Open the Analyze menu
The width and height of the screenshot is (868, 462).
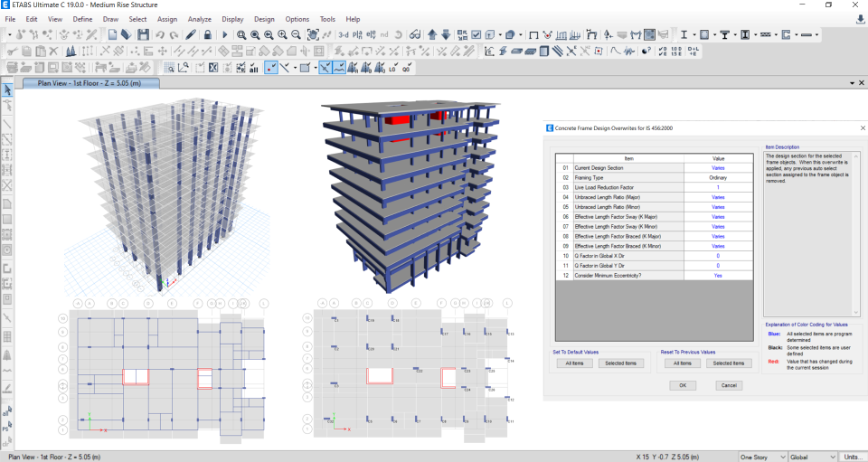(x=200, y=19)
